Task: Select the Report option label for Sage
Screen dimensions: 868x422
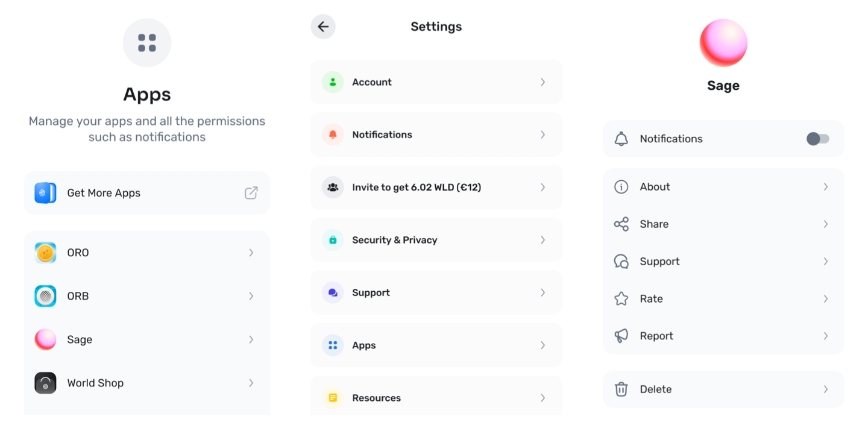Action: [x=656, y=336]
